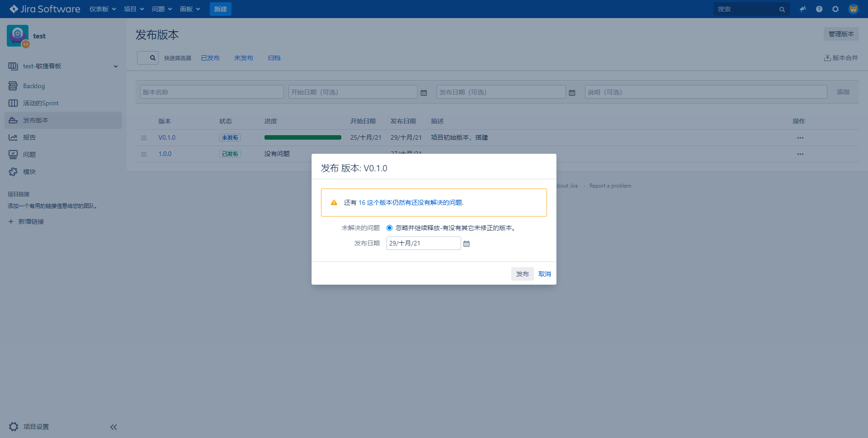This screenshot has width=868, height=438.
Task: Open version 1.0.0 link
Action: (x=165, y=154)
